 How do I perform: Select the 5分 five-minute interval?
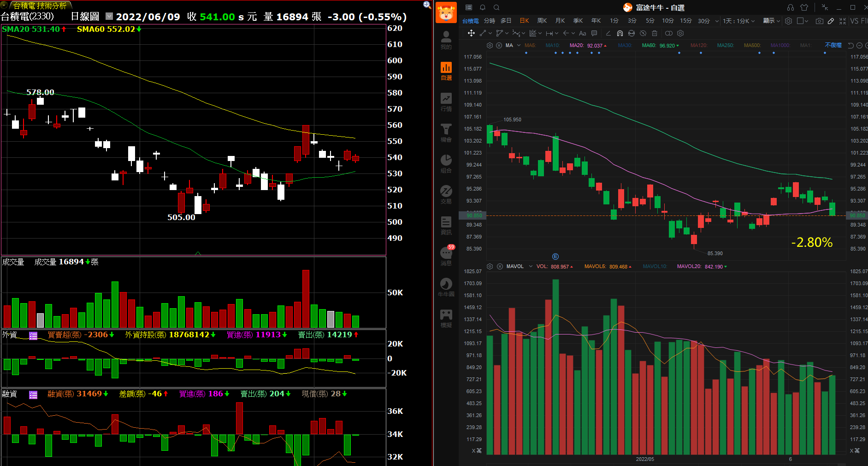tap(650, 21)
